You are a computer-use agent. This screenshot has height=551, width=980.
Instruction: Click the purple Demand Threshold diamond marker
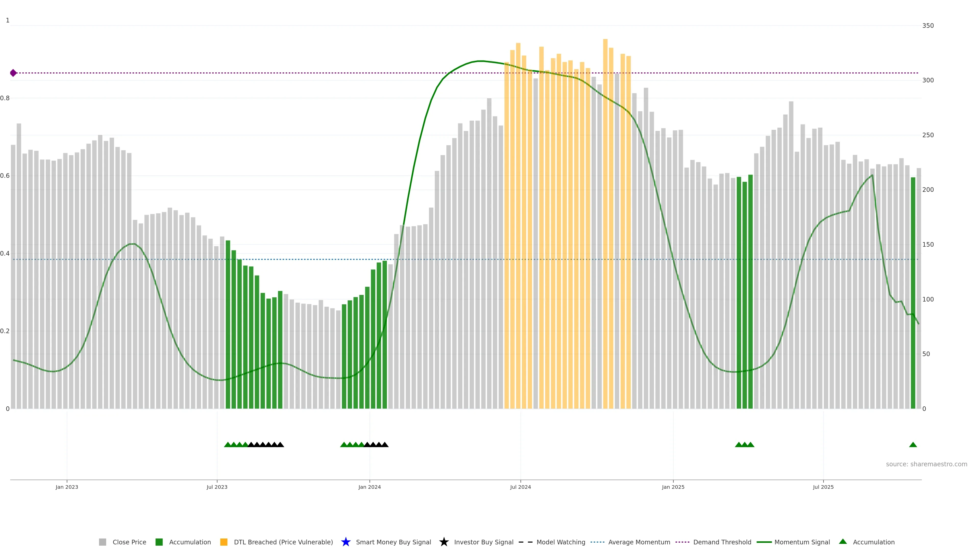point(13,73)
